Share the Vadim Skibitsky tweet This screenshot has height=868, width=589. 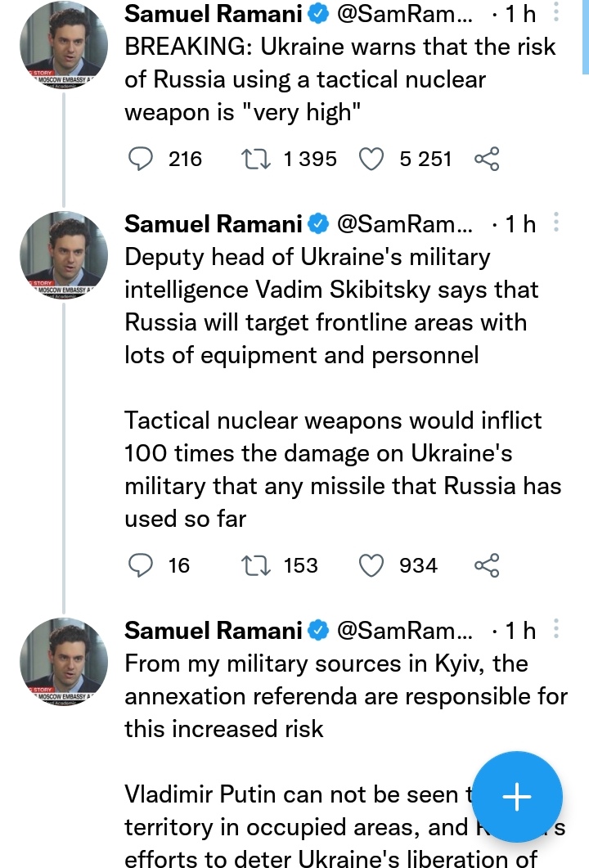pos(487,565)
